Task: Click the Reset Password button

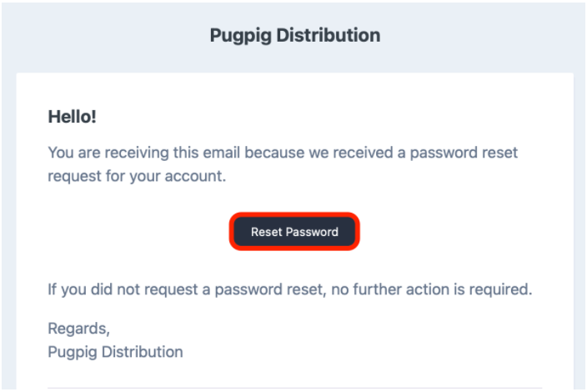Action: pos(294,232)
